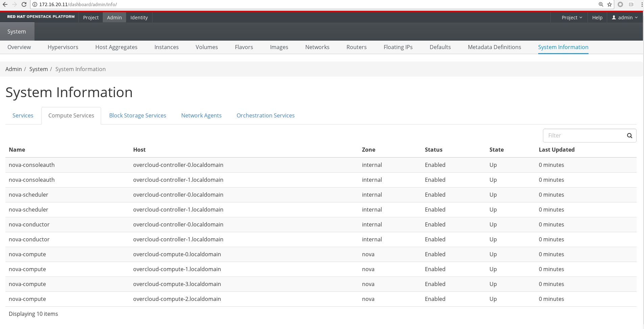This screenshot has height=329, width=644.
Task: Open the Networks page
Action: click(317, 47)
